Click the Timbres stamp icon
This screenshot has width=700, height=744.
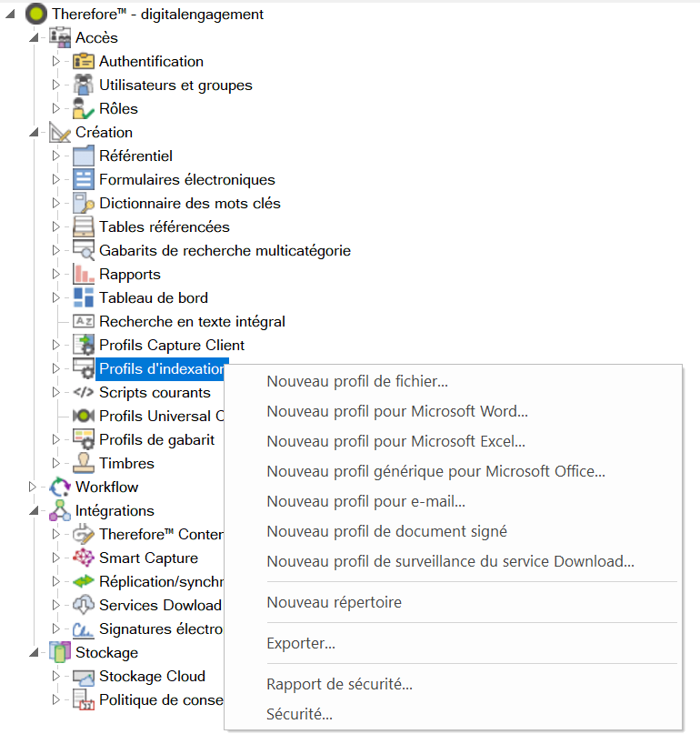pos(84,464)
